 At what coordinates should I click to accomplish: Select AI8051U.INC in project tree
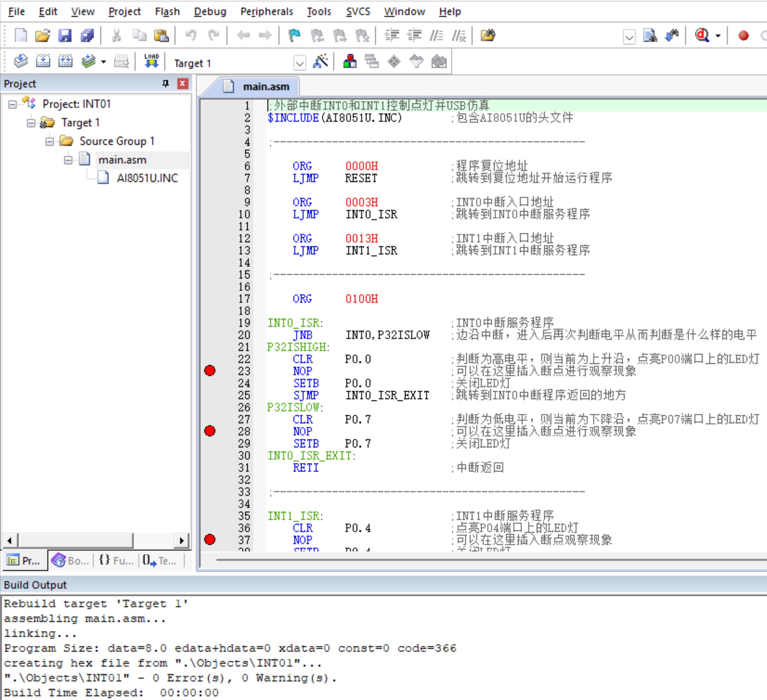pos(147,178)
